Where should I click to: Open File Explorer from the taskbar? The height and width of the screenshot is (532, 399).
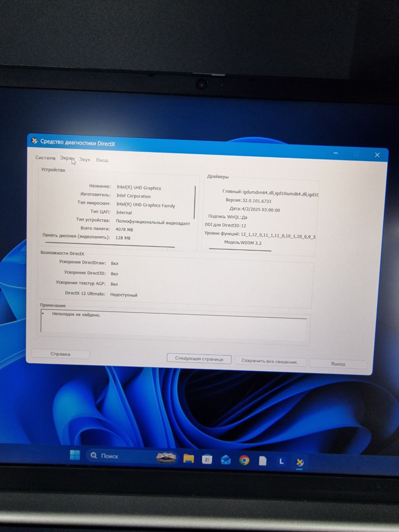[189, 458]
